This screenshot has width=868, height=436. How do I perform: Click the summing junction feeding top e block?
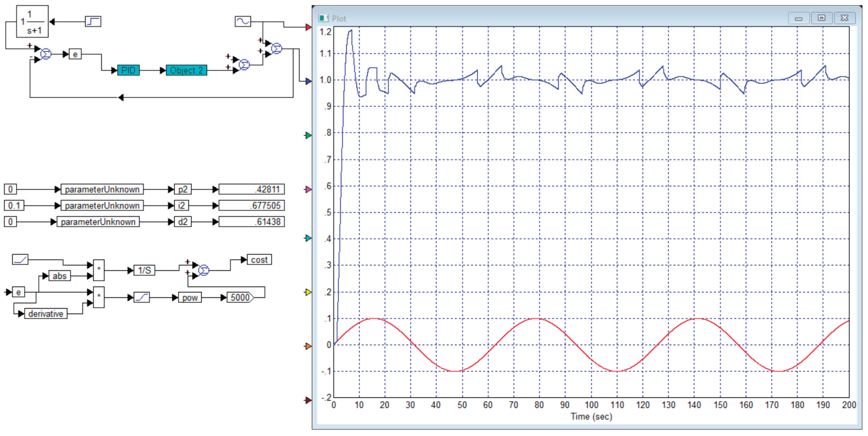coord(46,54)
